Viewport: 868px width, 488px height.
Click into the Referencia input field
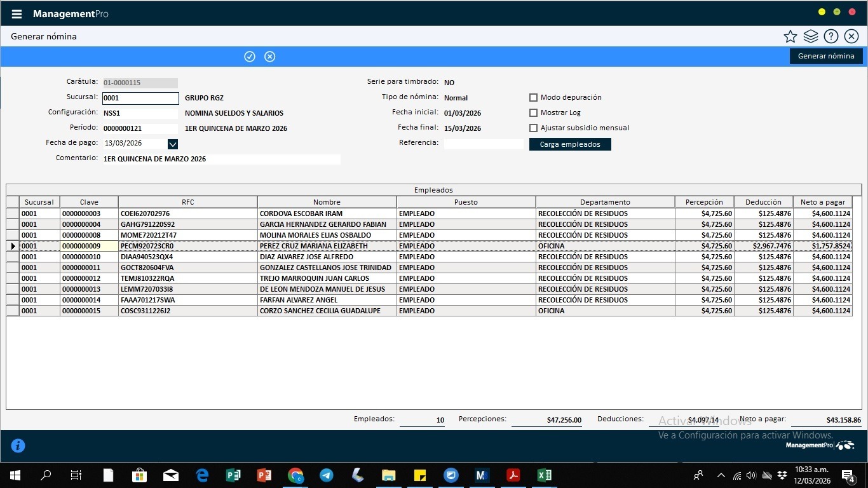coord(484,144)
